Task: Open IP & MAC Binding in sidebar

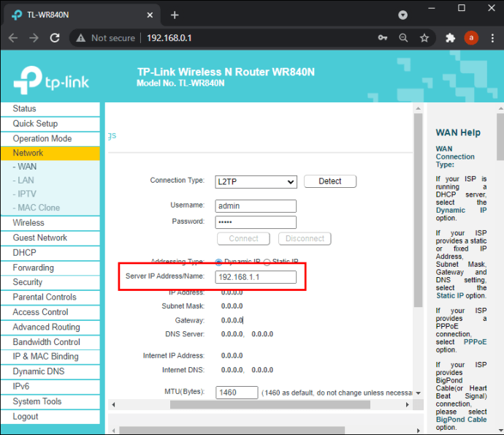Action: [x=50, y=357]
